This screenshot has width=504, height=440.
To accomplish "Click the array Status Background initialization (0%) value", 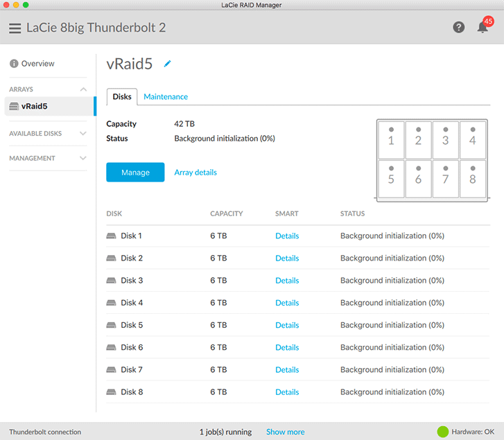I will click(225, 139).
